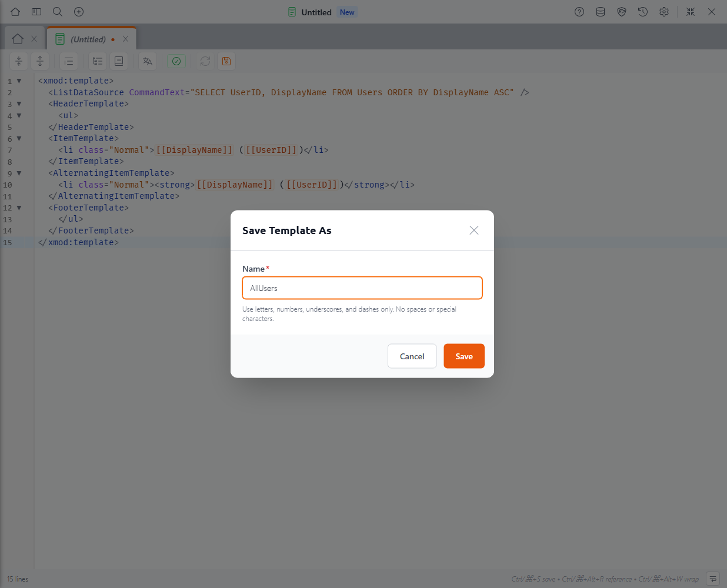The width and height of the screenshot is (727, 588).
Task: Click the closing HeaderTemplate tag on line 5
Action: point(91,127)
